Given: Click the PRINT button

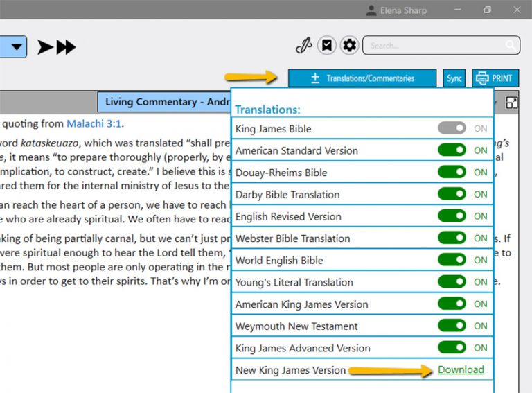Looking at the screenshot, I should point(495,78).
